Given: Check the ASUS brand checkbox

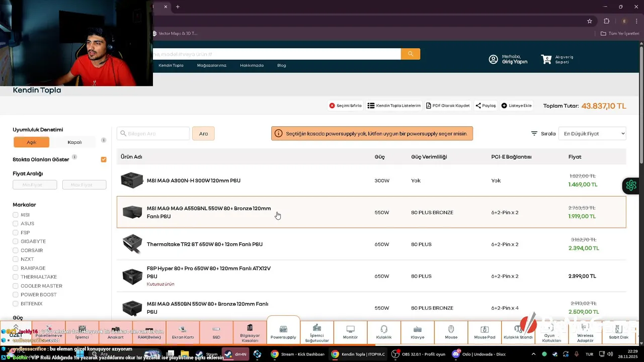Looking at the screenshot, I should (16, 224).
